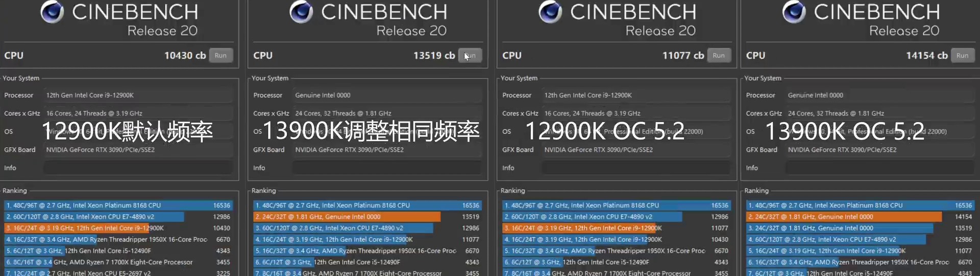Select Xeon E7-4890 v2 row in 14154 cb window
The height and width of the screenshot is (276, 980).
click(x=861, y=239)
